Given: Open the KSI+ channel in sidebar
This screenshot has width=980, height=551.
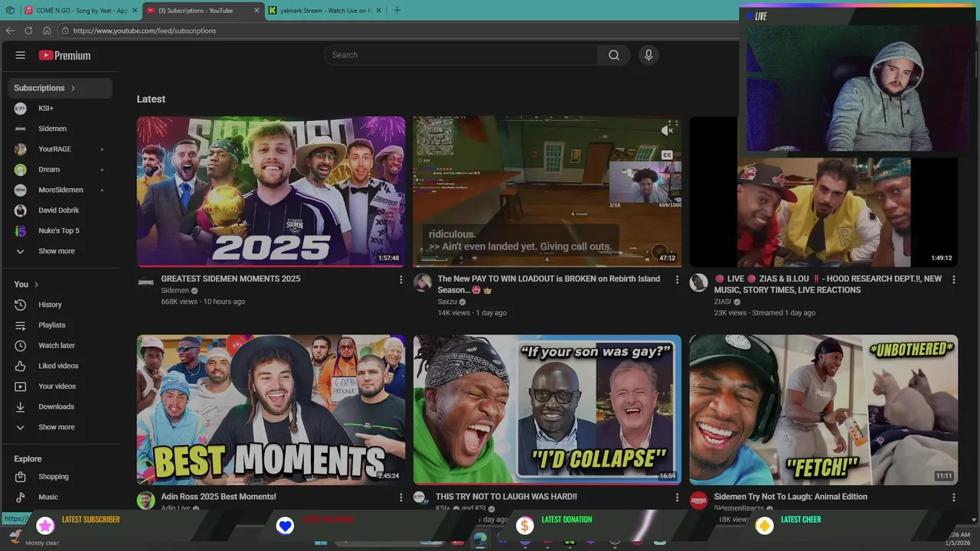Looking at the screenshot, I should tap(60, 108).
